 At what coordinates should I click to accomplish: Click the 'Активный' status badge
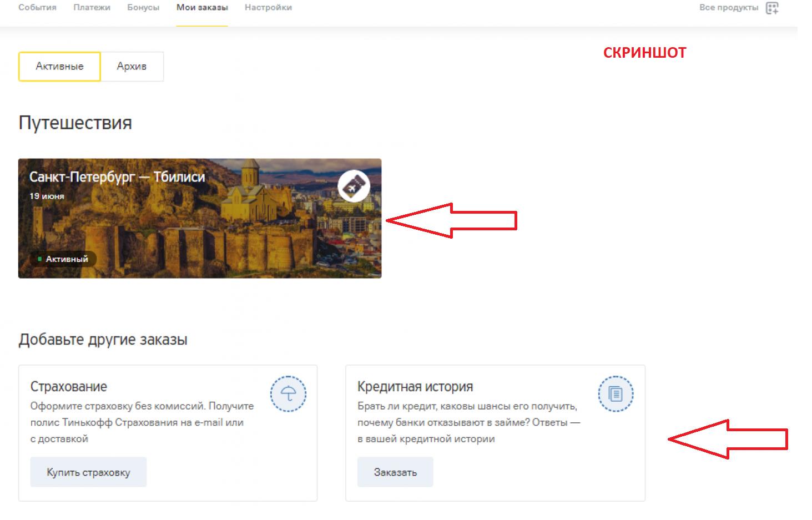63,259
